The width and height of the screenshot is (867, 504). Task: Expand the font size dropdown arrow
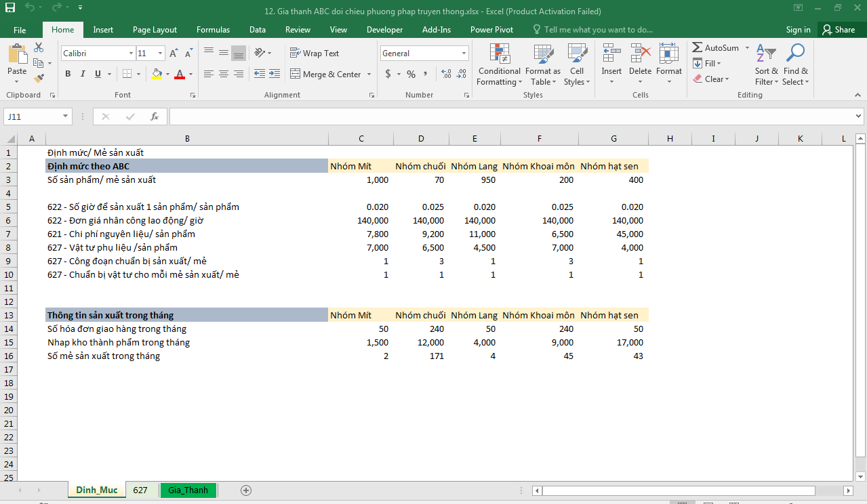click(161, 53)
